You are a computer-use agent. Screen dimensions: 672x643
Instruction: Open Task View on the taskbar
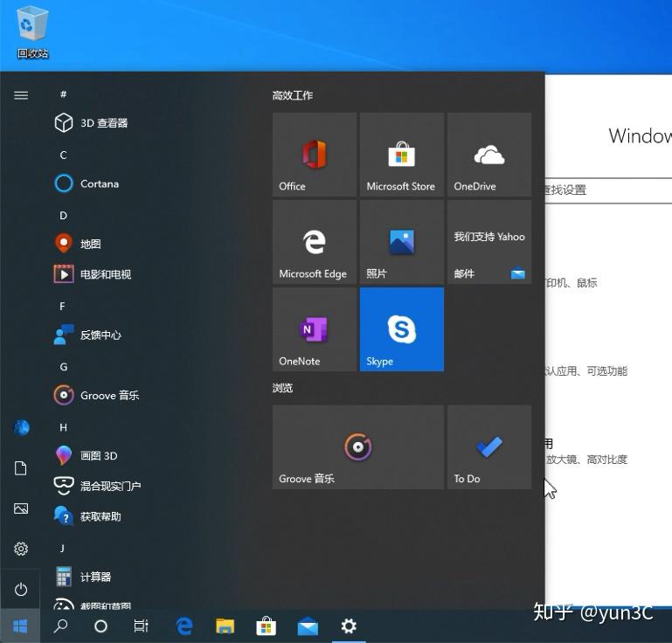[141, 626]
